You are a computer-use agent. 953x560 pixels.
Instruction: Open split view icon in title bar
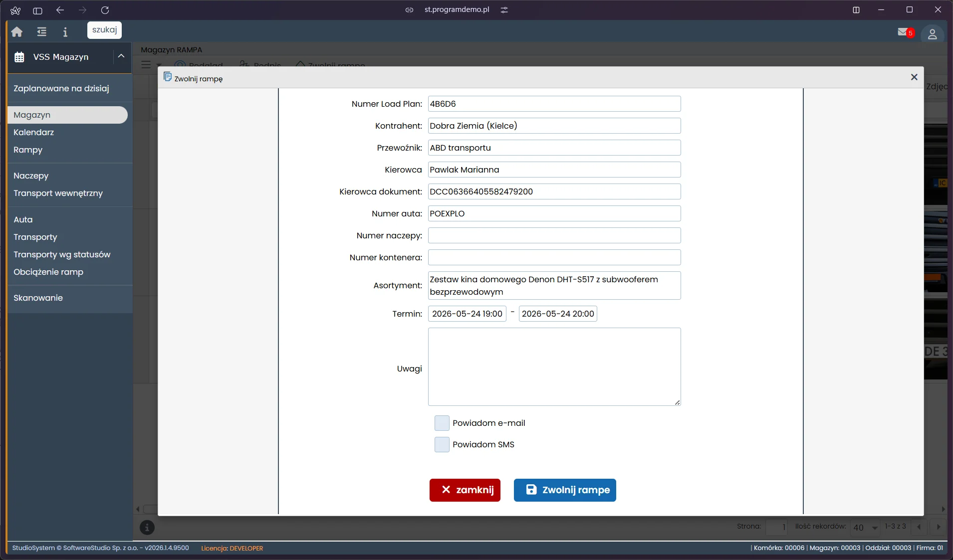point(856,10)
